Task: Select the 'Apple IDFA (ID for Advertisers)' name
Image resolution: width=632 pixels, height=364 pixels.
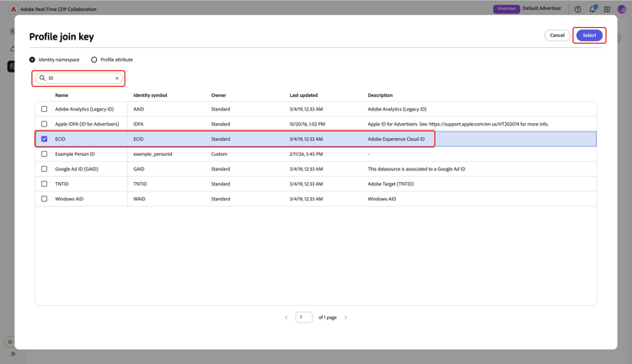Action: 87,124
